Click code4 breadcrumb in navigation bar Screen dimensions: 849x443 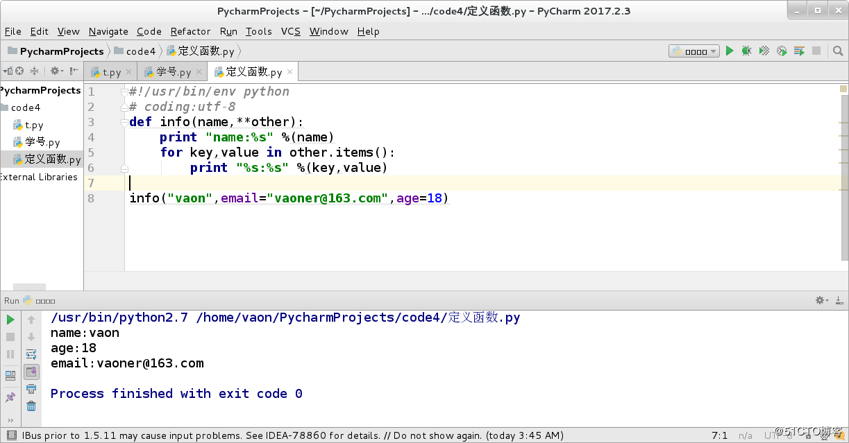pos(135,51)
